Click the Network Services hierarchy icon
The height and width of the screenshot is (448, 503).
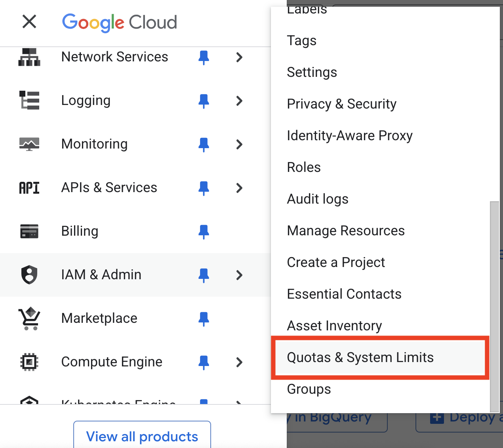[29, 57]
